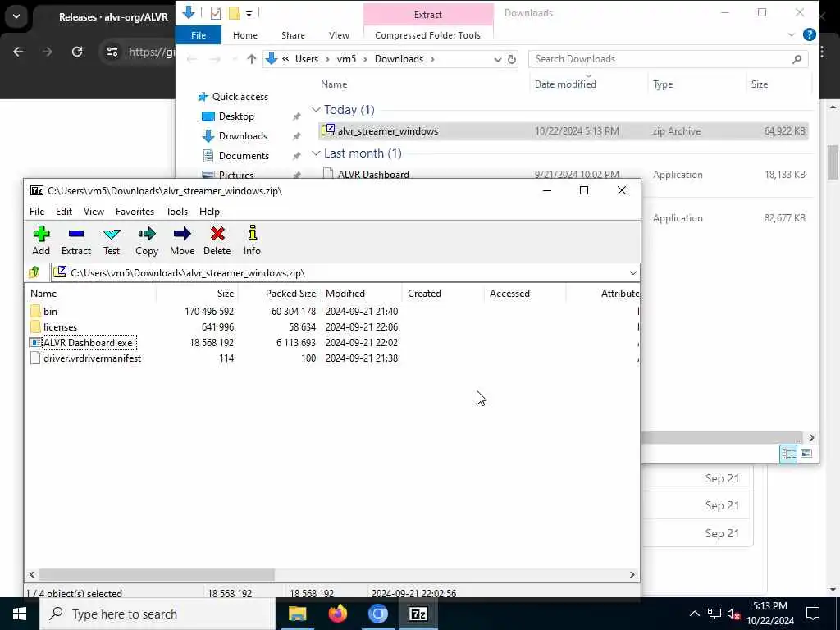
Task: Open Chrome browser from taskbar
Action: (377, 614)
